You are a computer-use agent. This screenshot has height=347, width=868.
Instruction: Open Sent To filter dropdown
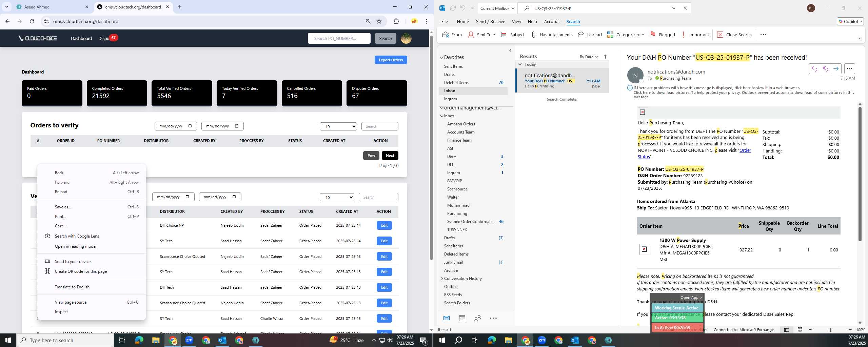coord(481,35)
